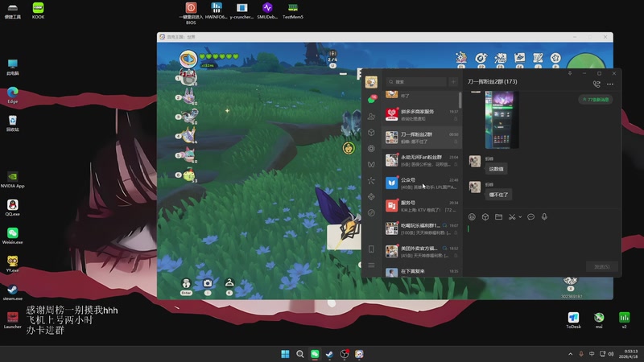
Task: Select game party pet slot 1
Action: tap(188, 77)
